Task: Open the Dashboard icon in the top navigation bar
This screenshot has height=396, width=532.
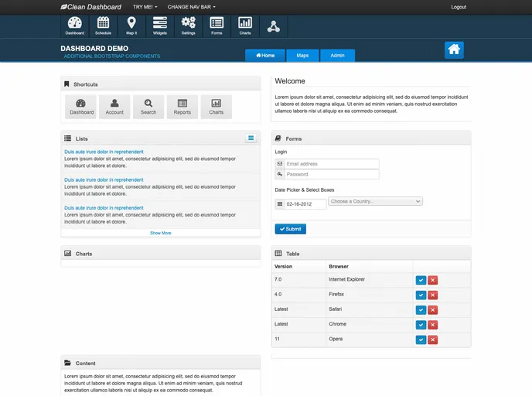Action: (75, 26)
